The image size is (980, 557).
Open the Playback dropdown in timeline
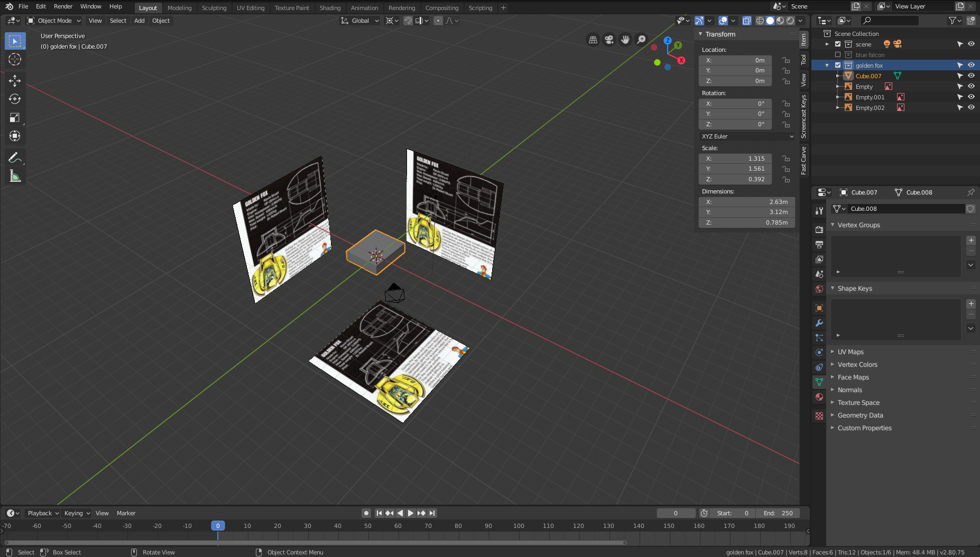(x=43, y=513)
